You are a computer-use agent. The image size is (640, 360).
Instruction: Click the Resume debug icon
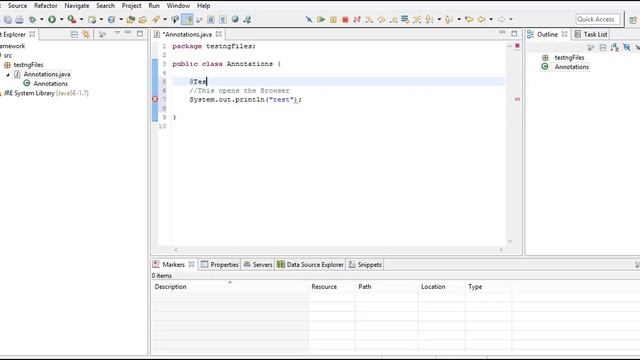tap(321, 19)
